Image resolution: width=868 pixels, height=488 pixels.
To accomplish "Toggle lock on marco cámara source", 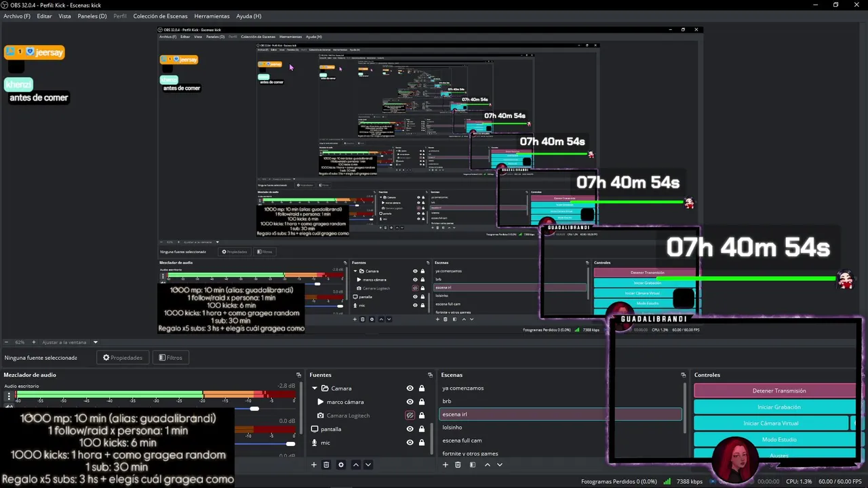I will point(422,402).
